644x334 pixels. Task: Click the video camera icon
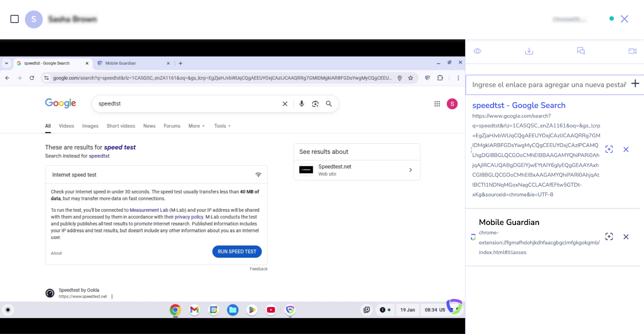(632, 51)
